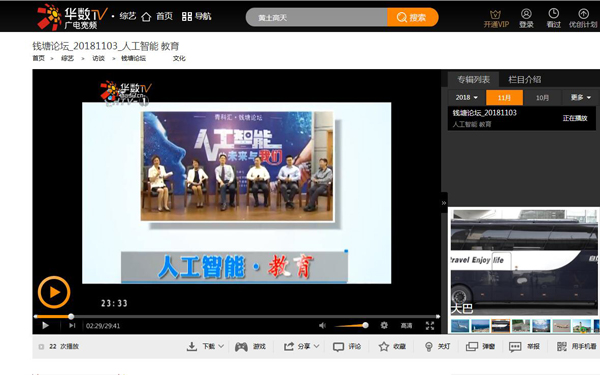Open player settings gear icon
Screen dimensions: 600x375
[x=384, y=325]
